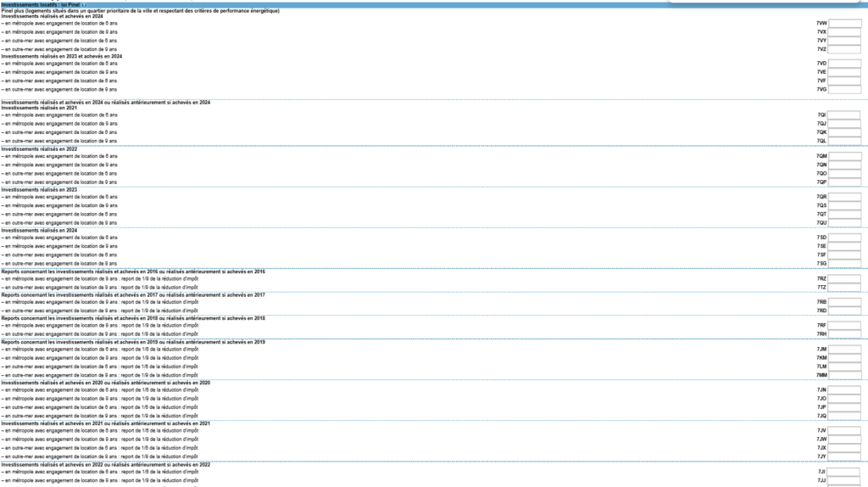Viewport: 868px width, 487px height.
Task: Select the 7JM input field
Action: tap(844, 350)
